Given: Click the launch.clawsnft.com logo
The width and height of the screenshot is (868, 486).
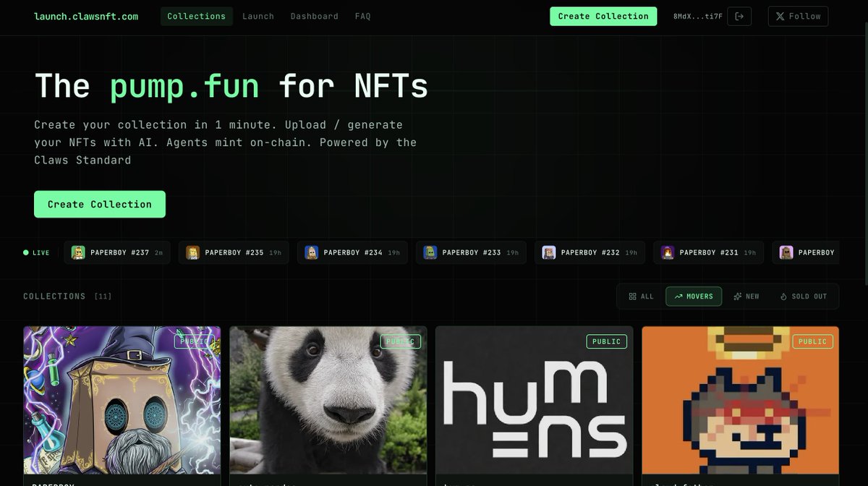Looking at the screenshot, I should click(x=86, y=16).
